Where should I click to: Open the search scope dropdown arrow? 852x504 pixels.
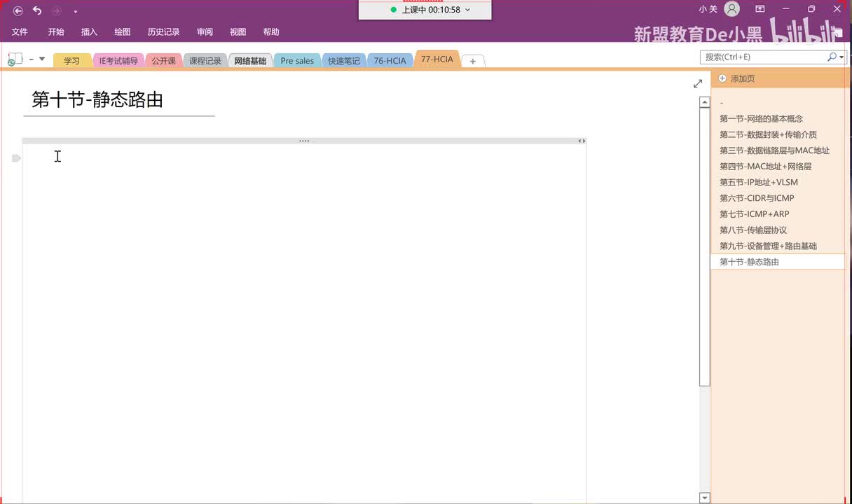click(x=841, y=57)
